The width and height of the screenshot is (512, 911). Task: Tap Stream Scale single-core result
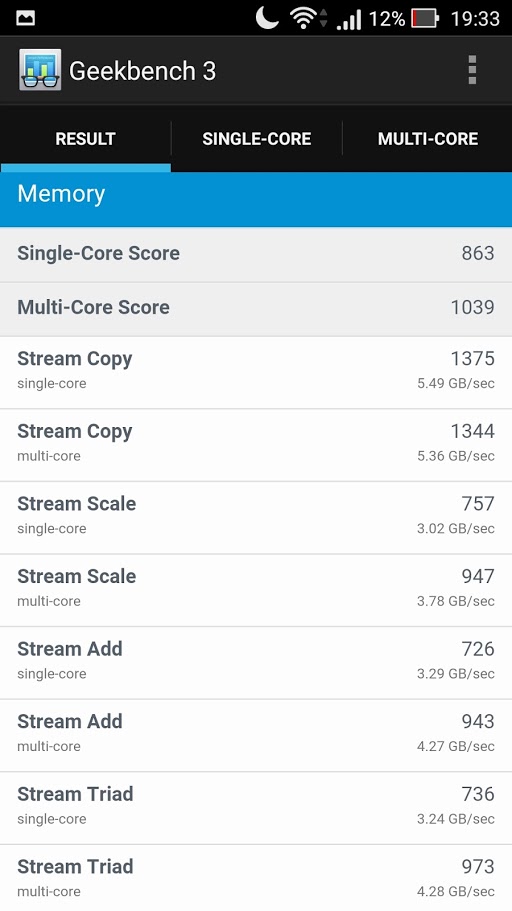(256, 517)
